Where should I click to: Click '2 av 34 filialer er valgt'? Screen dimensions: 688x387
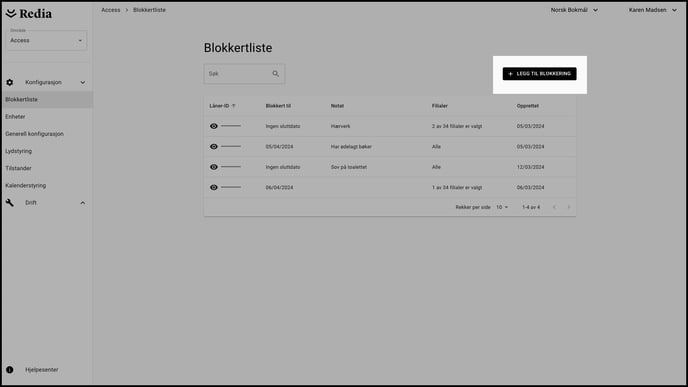click(457, 126)
